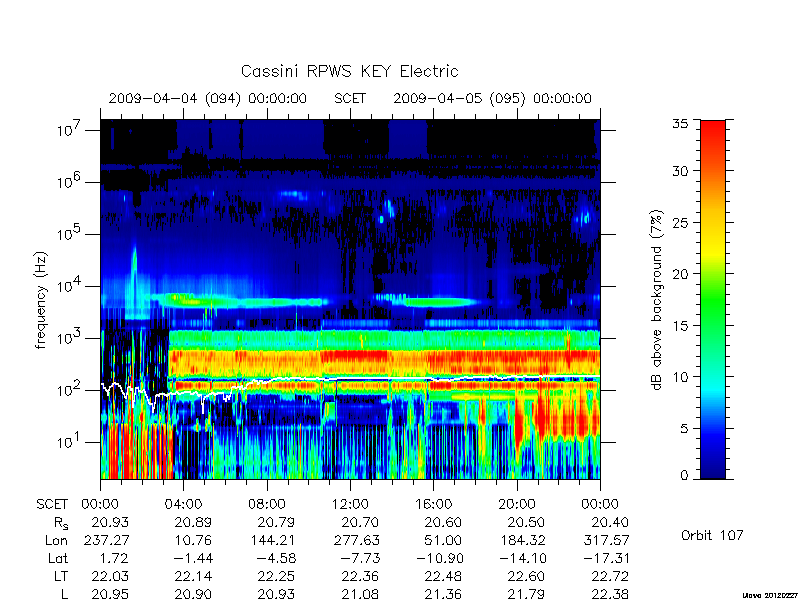Viewport: 800px width, 600px height.
Task: Click the 'L' row label
Action: (x=64, y=594)
